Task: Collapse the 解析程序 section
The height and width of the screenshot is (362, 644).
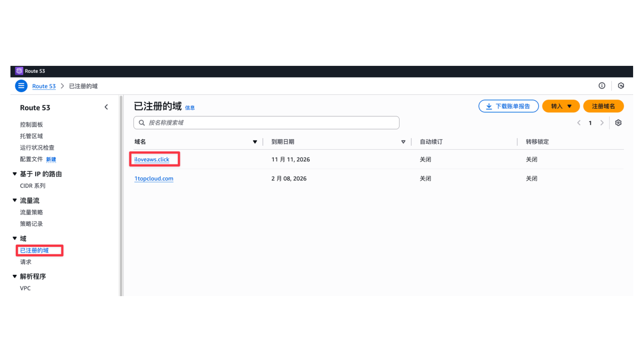Action: [15, 277]
